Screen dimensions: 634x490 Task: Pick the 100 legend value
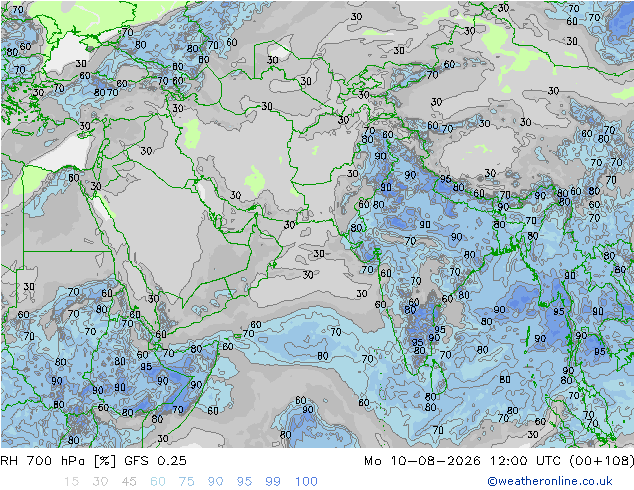(306, 482)
